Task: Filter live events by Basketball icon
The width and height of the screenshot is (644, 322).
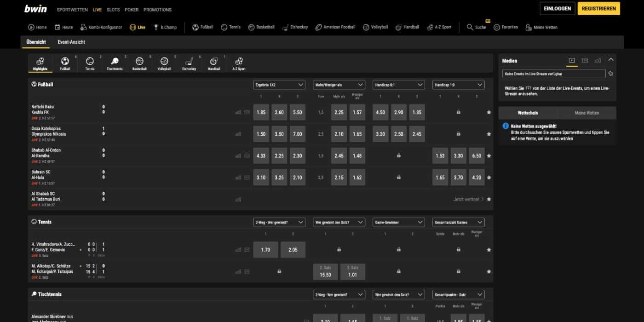Action: pos(139,63)
